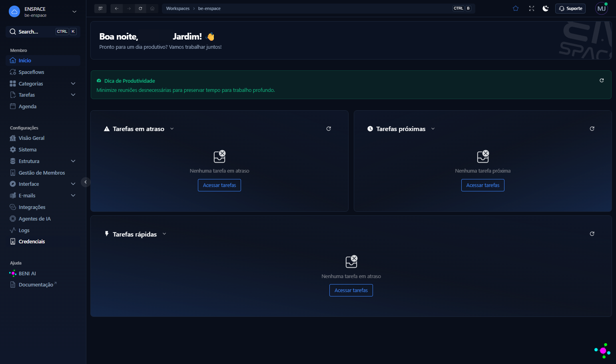Go home via toolbar house icon
616x364 pixels.
pyautogui.click(x=152, y=8)
